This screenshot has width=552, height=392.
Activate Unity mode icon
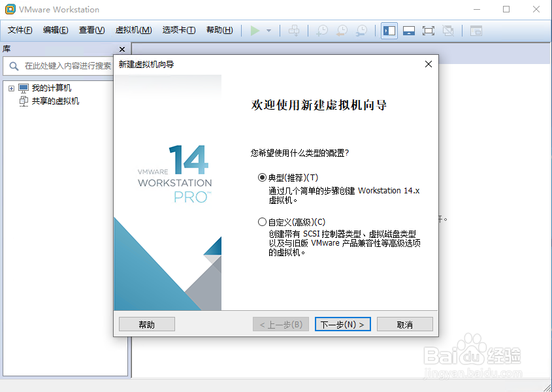[x=448, y=30]
